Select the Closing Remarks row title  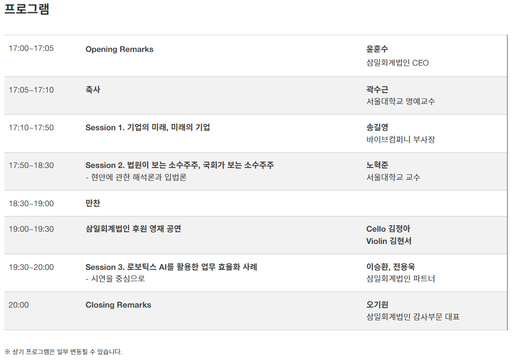[x=118, y=305]
